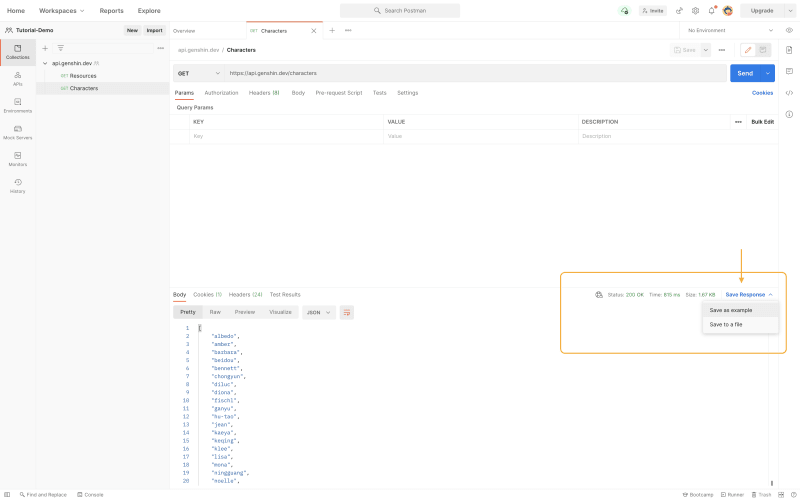Viewport: 800px width, 500px height.
Task: Open the Workspaces dropdown menu
Action: [x=61, y=11]
